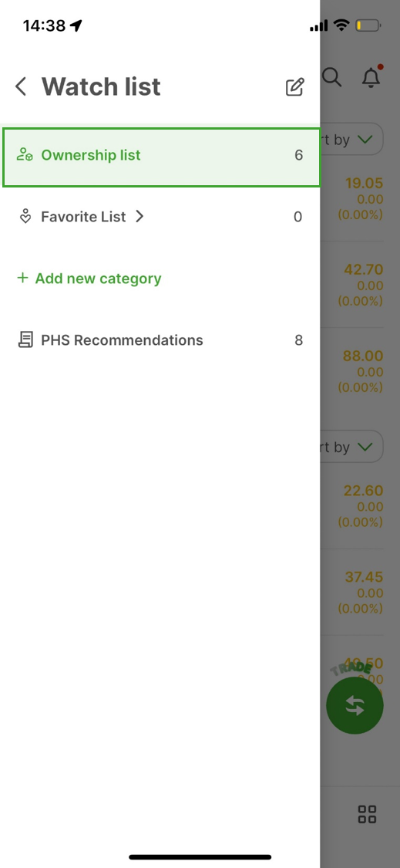Tap the PHS Recommendations document icon
The height and width of the screenshot is (868, 400).
point(25,340)
